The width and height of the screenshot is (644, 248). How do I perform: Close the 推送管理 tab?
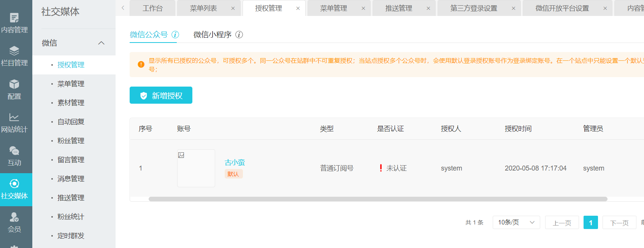(428, 8)
